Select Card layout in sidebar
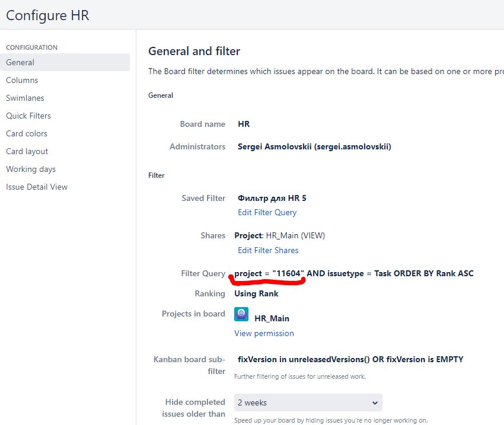The image size is (504, 425). point(27,151)
